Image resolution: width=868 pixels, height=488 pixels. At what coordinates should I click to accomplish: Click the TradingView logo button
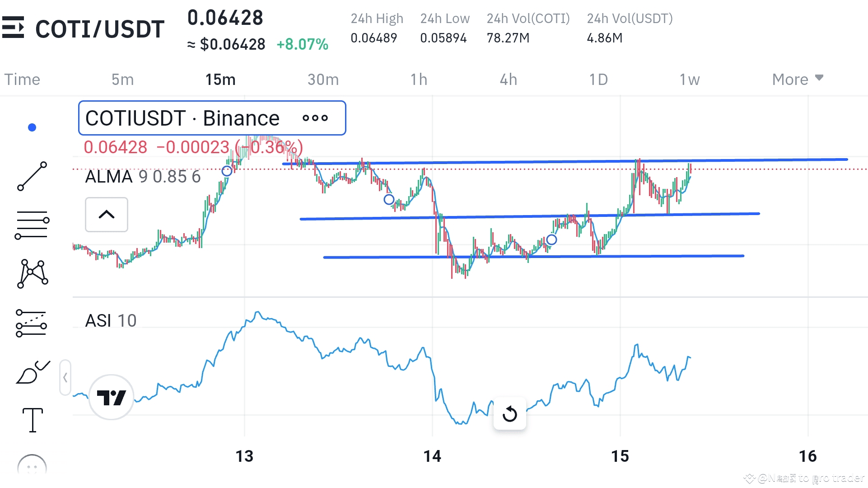tap(111, 398)
